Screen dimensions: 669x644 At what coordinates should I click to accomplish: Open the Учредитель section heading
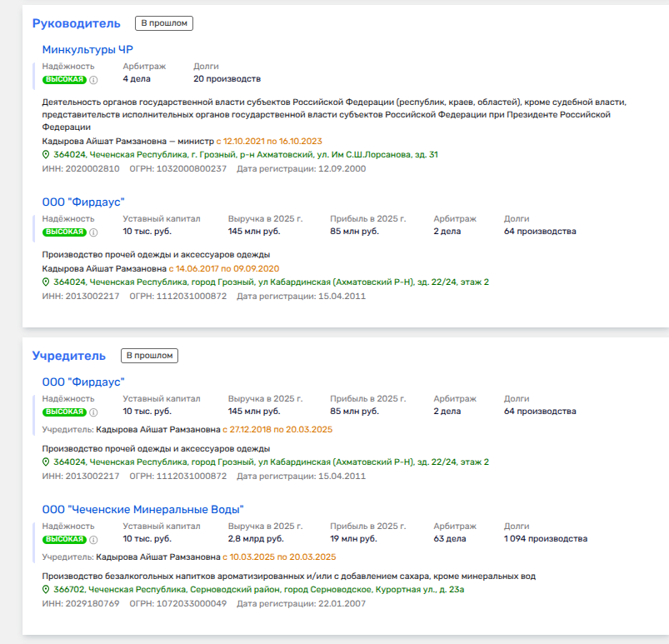(69, 356)
